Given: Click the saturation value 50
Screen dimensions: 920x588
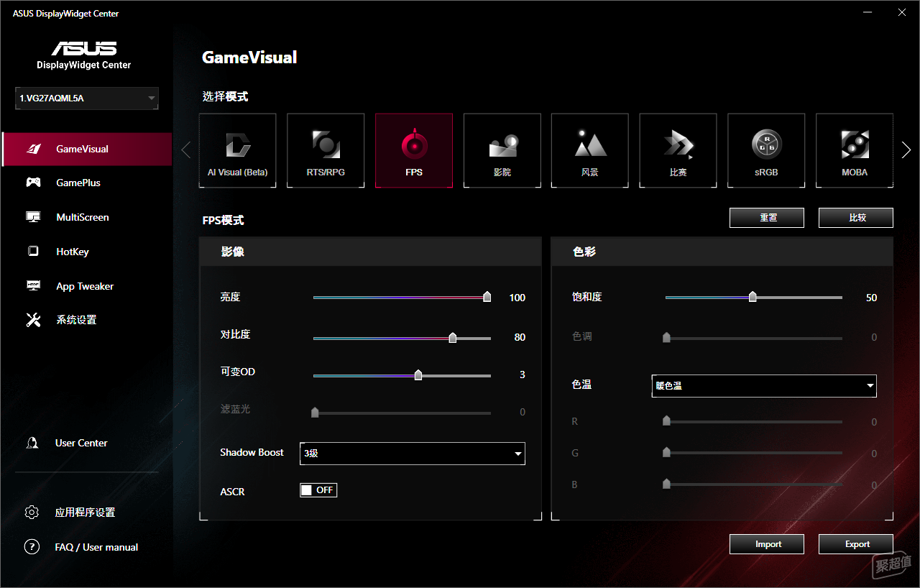Looking at the screenshot, I should 871,298.
